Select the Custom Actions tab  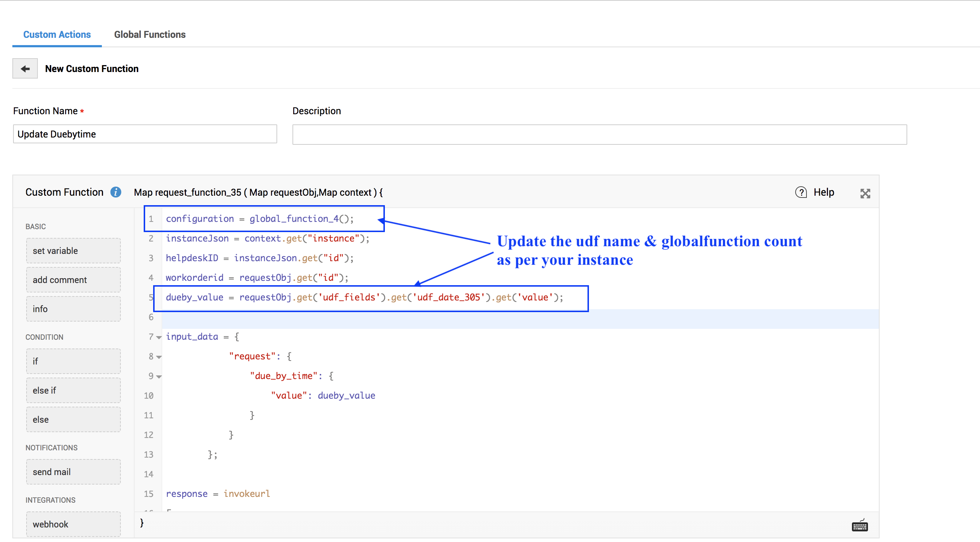click(x=57, y=35)
